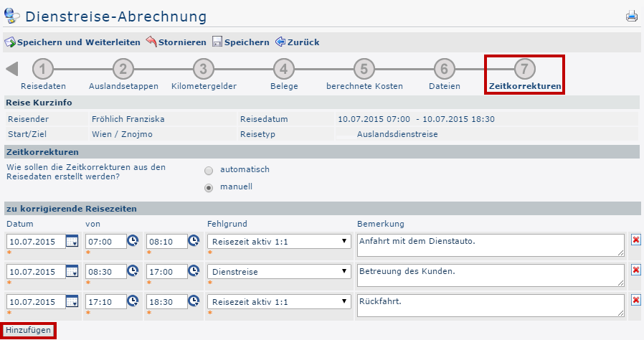Image resolution: width=644 pixels, height=340 pixels.
Task: Open the 'Dienstreise' Fehlgrund dropdown
Action: click(278, 272)
